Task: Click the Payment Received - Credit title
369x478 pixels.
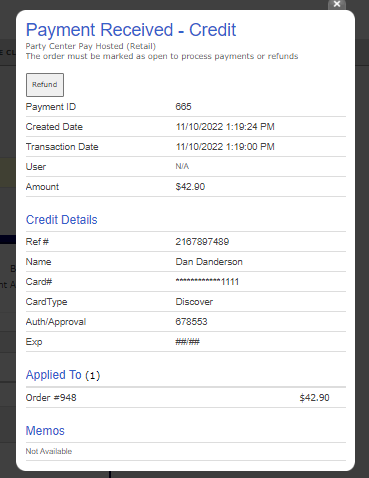Action: tap(131, 30)
